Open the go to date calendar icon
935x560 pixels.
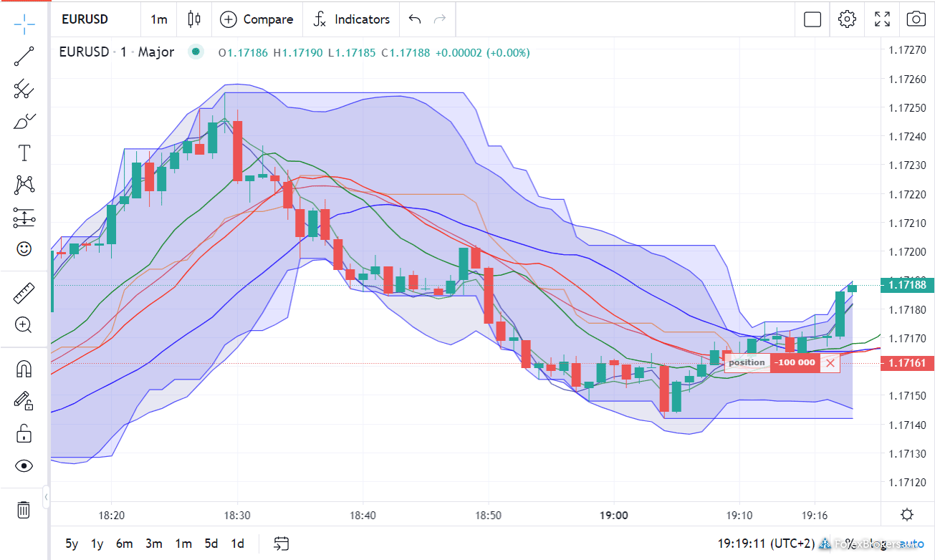point(282,544)
